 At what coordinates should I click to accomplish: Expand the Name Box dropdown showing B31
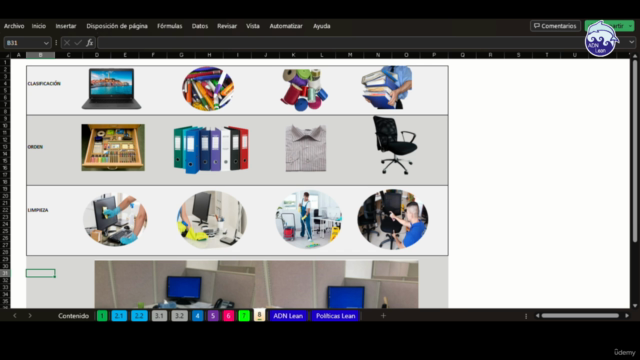(x=46, y=43)
